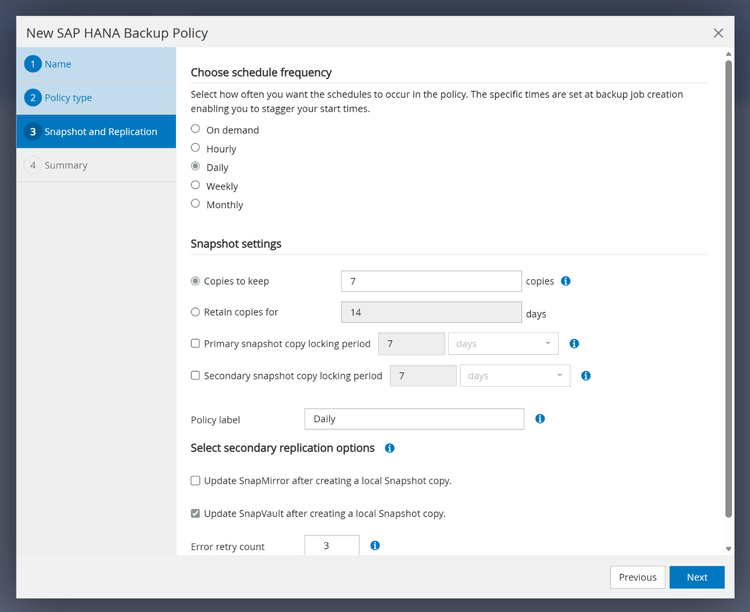Select the Weekly schedule frequency
750x612 pixels.
click(x=196, y=185)
